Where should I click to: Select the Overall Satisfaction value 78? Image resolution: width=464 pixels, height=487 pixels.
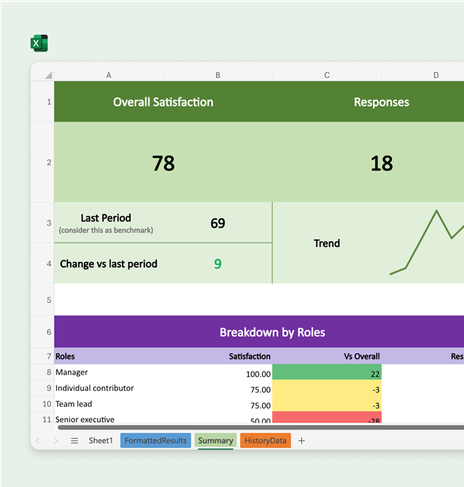pos(163,162)
